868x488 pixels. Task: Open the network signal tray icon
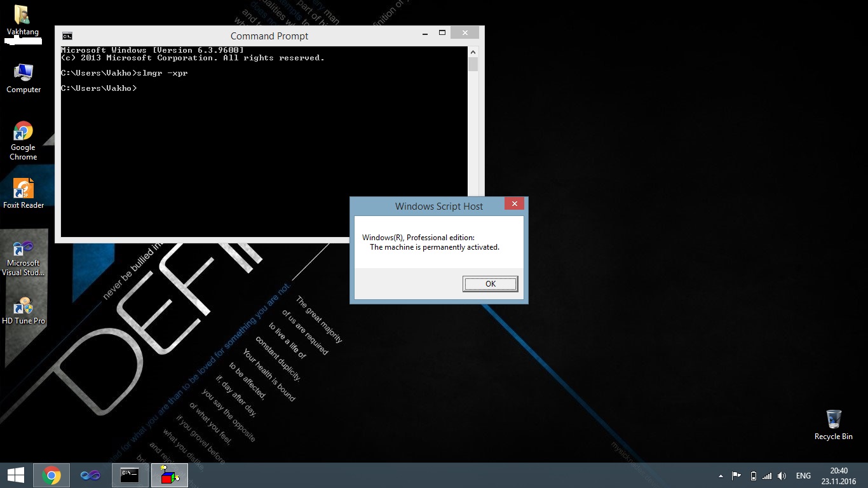click(767, 476)
